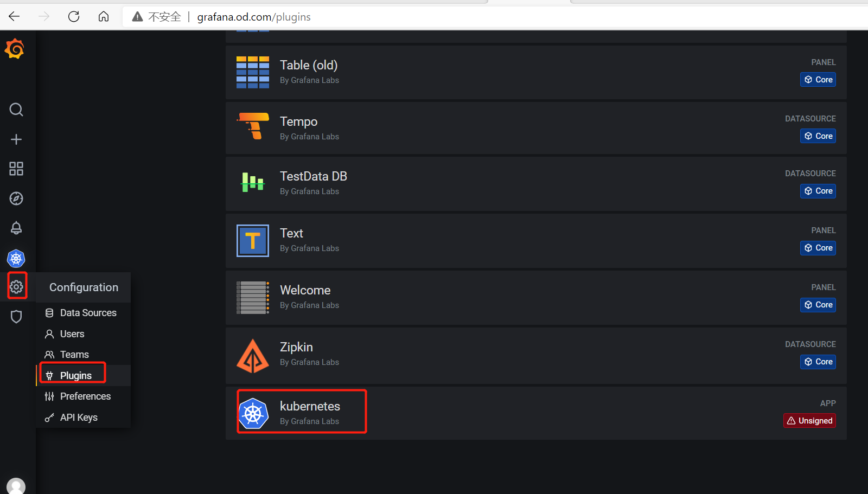Open the TestData DB plugin title
Screen dimensions: 868x494
click(314, 176)
